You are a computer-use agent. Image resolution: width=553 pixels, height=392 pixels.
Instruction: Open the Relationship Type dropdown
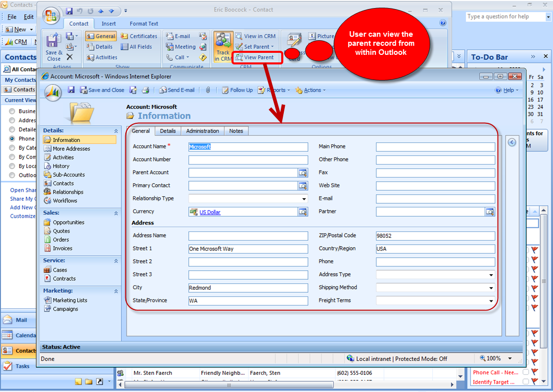303,199
